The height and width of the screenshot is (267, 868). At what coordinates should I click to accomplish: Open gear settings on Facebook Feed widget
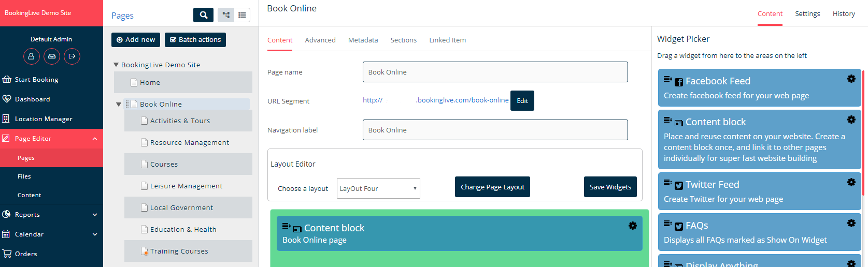[851, 79]
